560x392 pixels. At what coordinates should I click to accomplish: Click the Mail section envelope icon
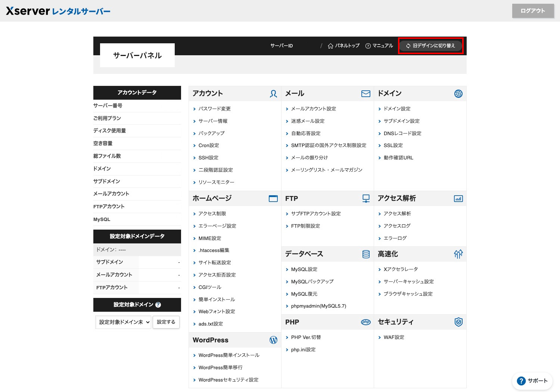point(366,94)
